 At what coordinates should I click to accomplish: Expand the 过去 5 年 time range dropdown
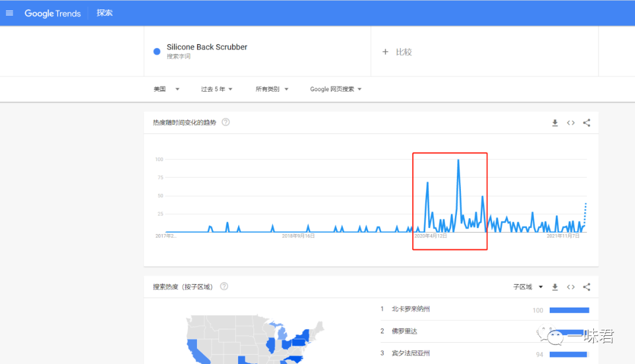point(217,89)
